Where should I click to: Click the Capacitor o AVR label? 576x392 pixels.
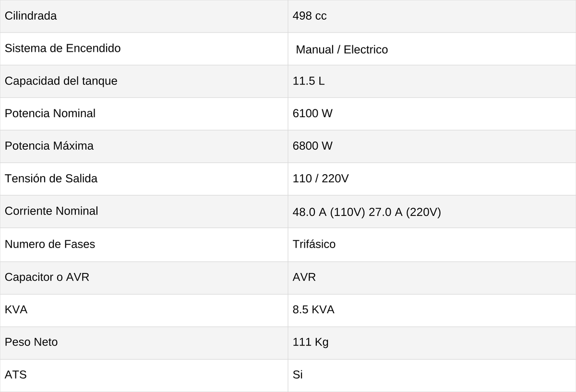[47, 277]
